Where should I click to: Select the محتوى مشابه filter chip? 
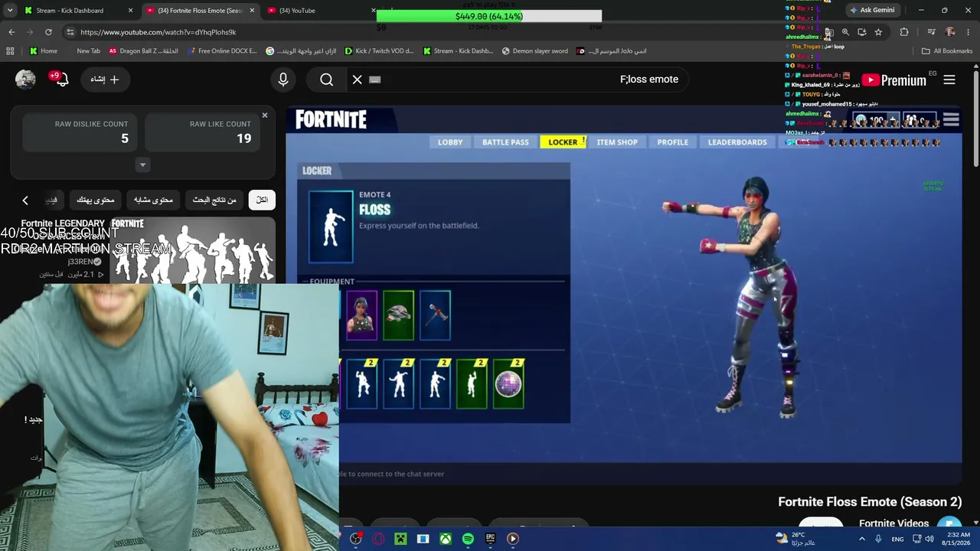(153, 200)
